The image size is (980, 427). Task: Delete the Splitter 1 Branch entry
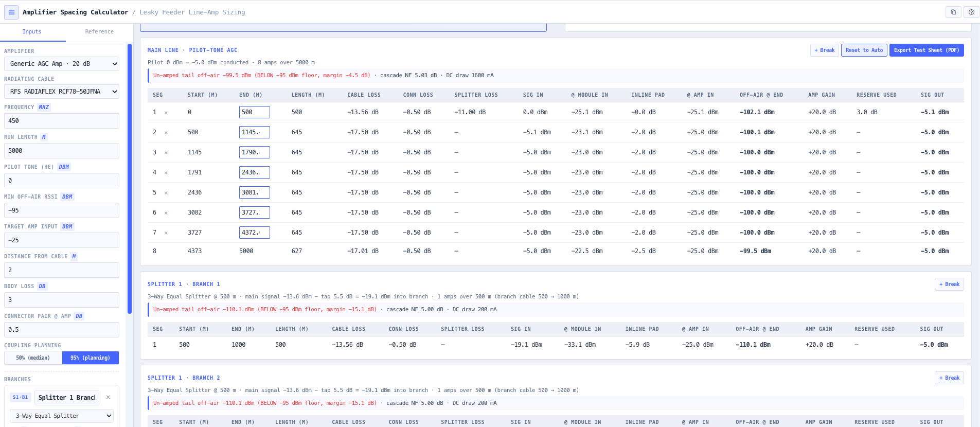pos(108,397)
